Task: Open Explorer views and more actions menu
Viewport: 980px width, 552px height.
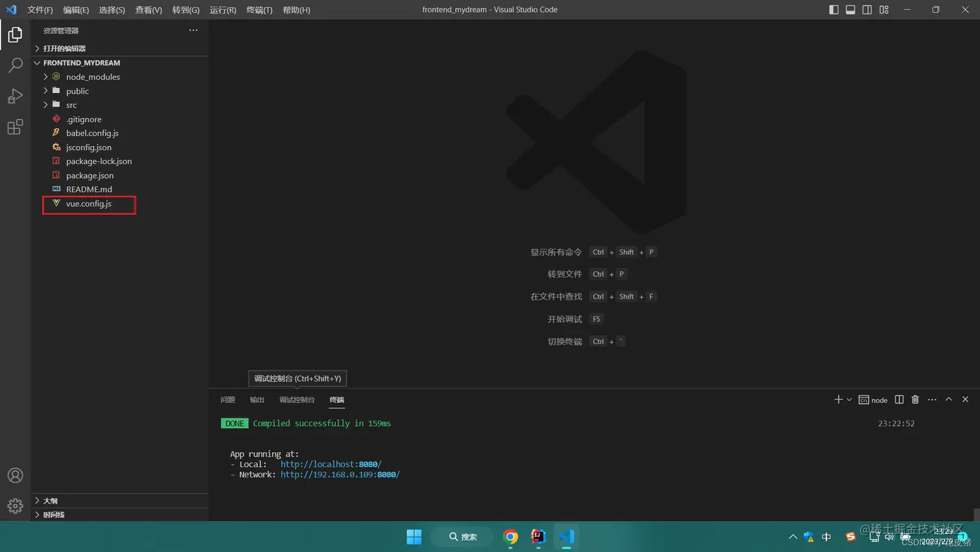Action: (193, 30)
